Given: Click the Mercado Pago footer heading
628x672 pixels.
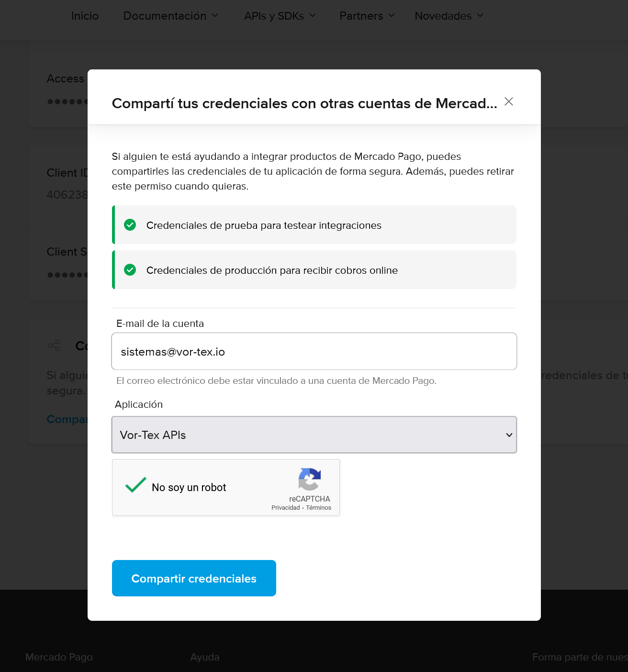Looking at the screenshot, I should (x=59, y=657).
